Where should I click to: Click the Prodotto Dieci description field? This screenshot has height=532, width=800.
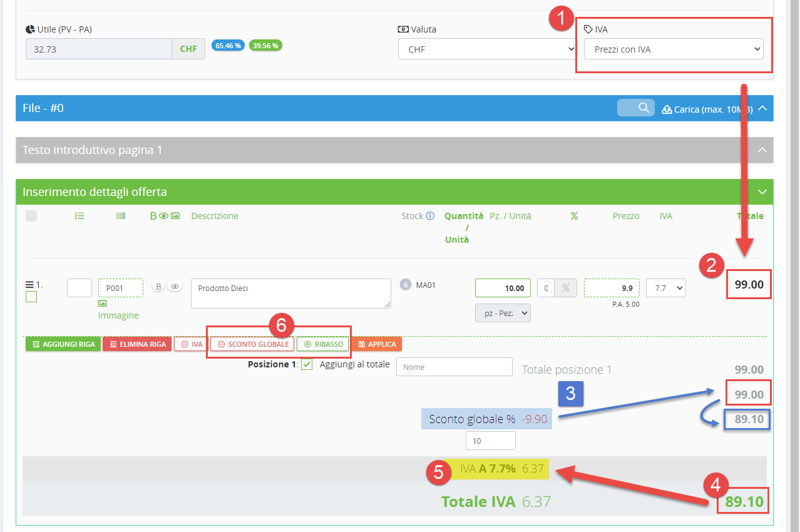pos(290,294)
